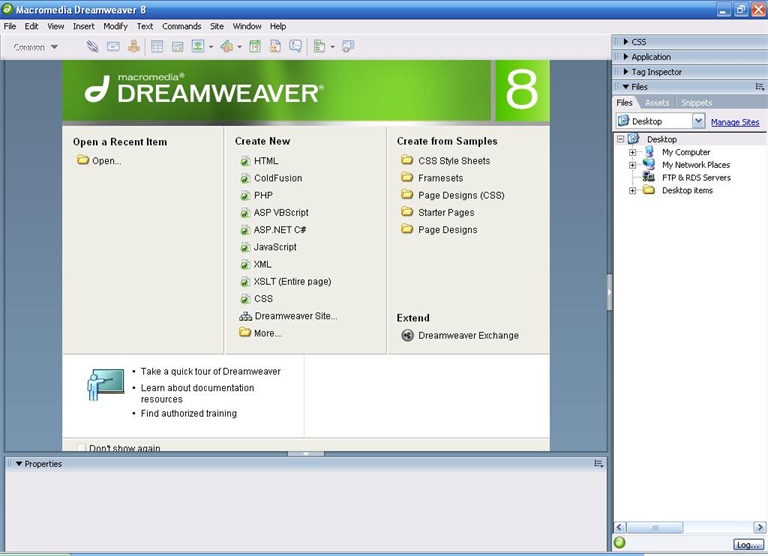Create new XSLT (Entire page) document
This screenshot has width=768, height=556.
[292, 282]
